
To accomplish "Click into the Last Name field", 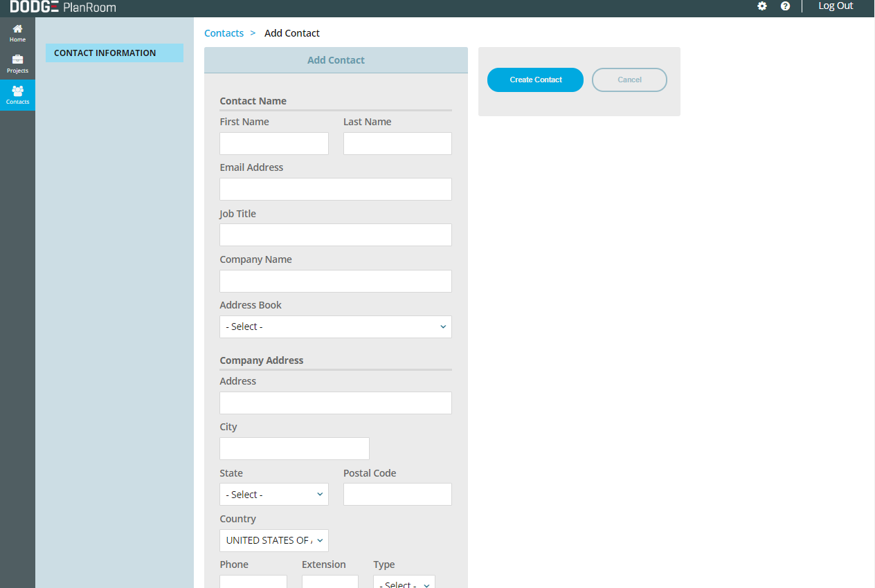I will point(397,144).
